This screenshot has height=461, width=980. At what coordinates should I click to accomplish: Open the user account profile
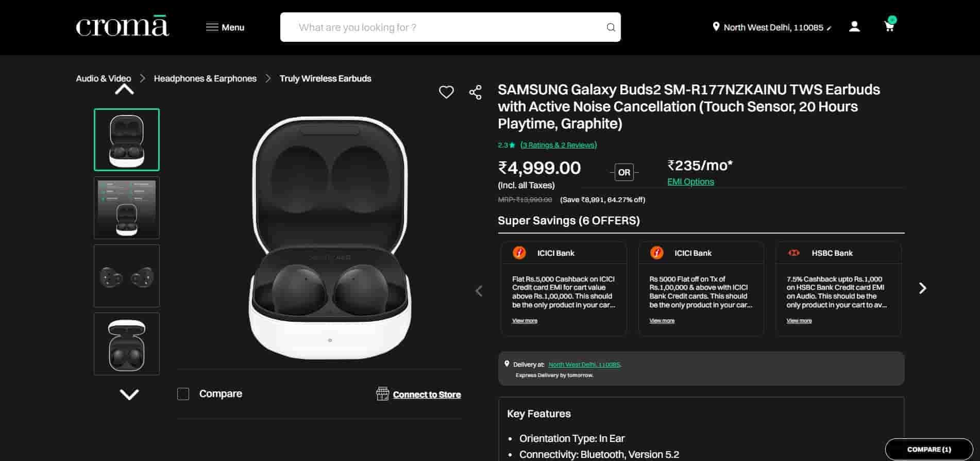(x=854, y=27)
